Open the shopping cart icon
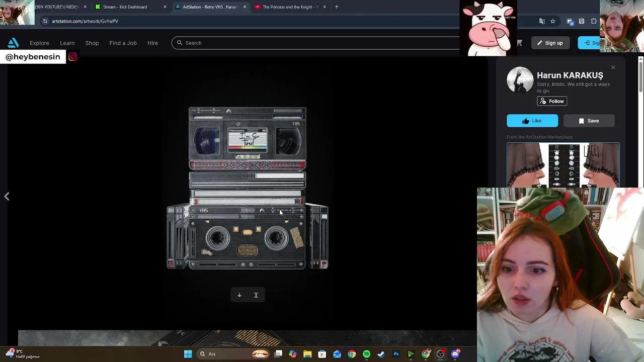The width and height of the screenshot is (644, 362). 519,43
